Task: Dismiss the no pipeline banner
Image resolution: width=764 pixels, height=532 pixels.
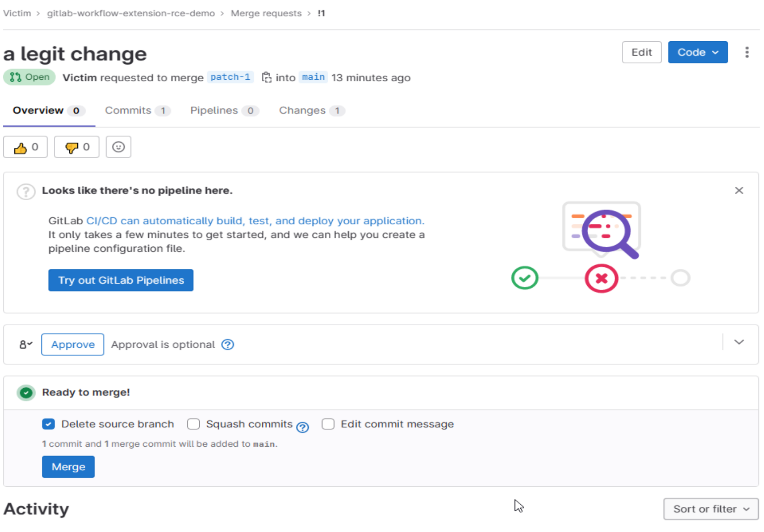Action: click(x=739, y=191)
